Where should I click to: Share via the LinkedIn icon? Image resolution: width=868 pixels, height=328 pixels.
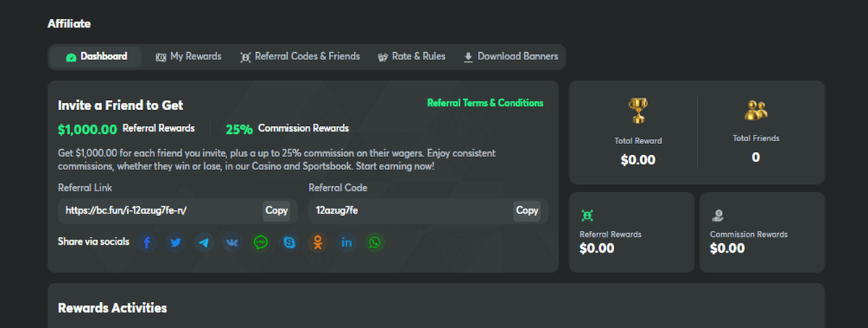346,243
